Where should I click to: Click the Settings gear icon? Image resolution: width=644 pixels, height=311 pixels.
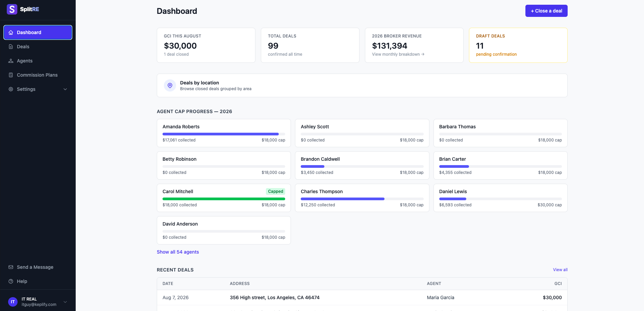coord(11,89)
